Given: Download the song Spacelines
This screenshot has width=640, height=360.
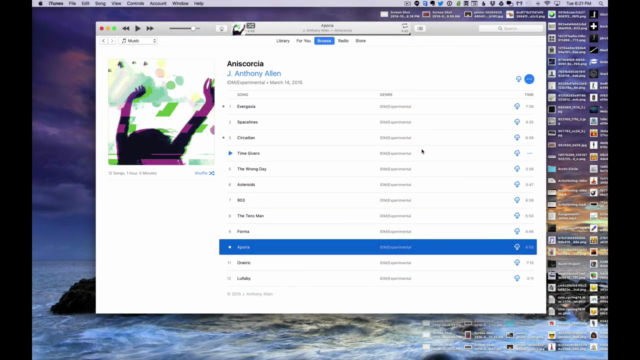Looking at the screenshot, I should pos(517,122).
